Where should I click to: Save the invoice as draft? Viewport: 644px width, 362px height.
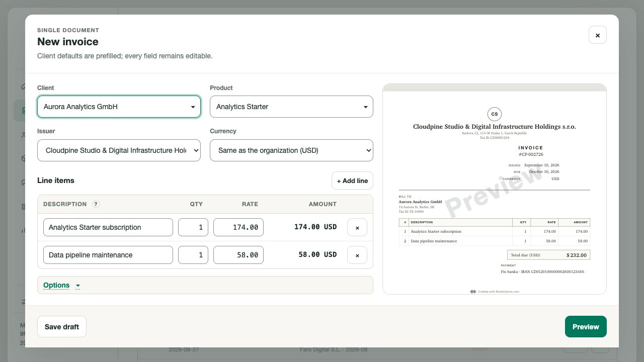coord(62,327)
